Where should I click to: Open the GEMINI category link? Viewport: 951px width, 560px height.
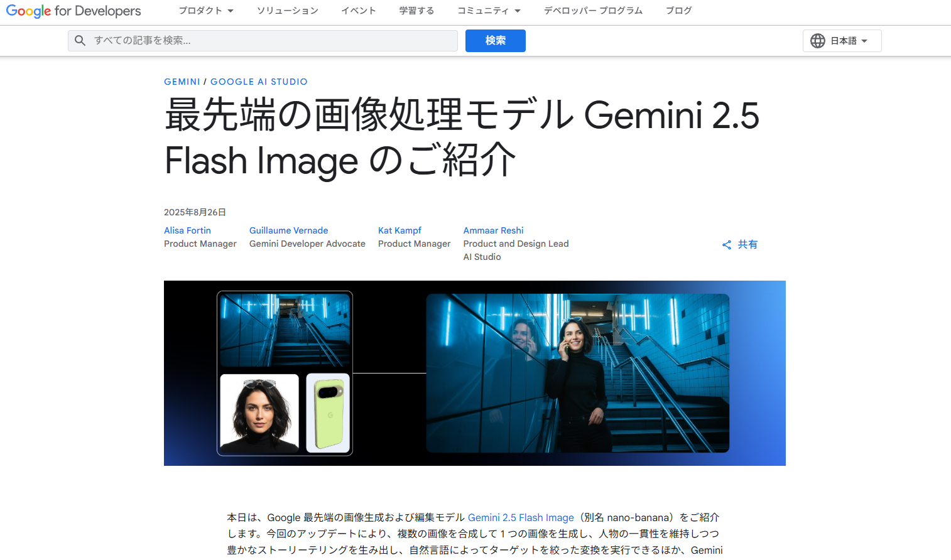point(182,82)
